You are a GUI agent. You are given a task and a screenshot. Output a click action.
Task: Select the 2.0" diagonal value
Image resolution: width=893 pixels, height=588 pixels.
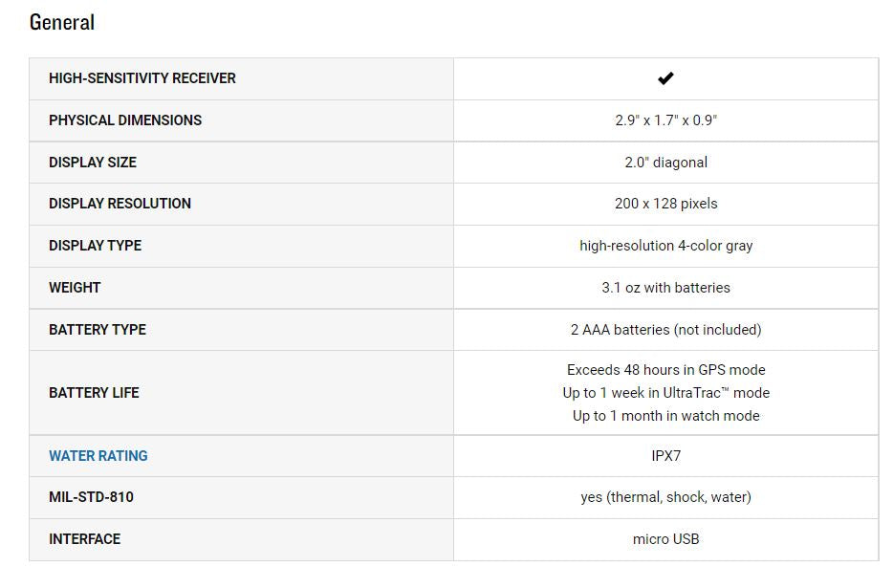click(x=665, y=163)
